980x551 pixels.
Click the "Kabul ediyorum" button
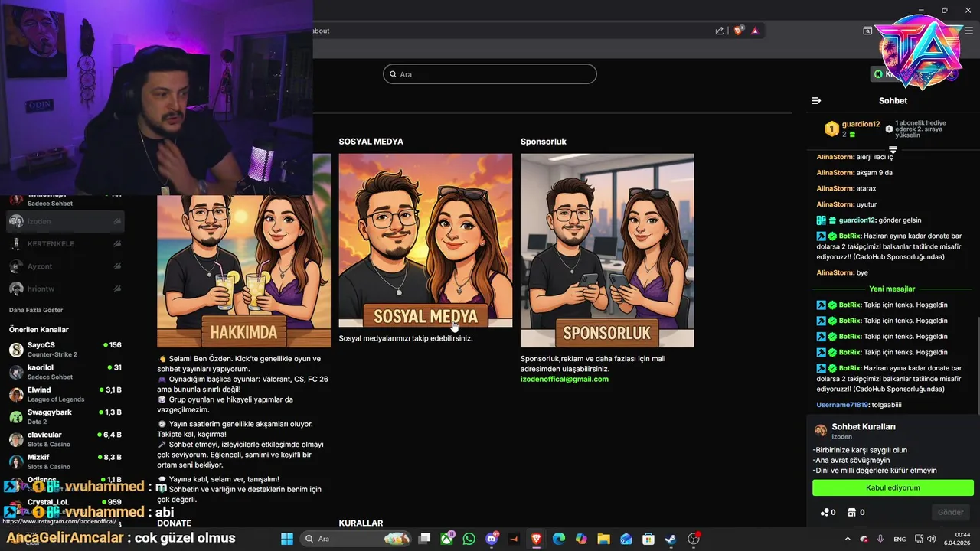(x=893, y=487)
